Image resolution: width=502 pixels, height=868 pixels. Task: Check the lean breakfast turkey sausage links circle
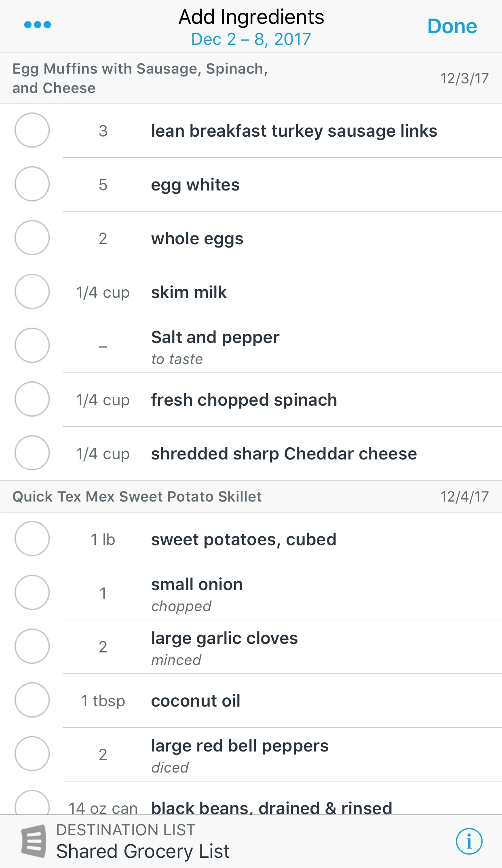coord(32,130)
